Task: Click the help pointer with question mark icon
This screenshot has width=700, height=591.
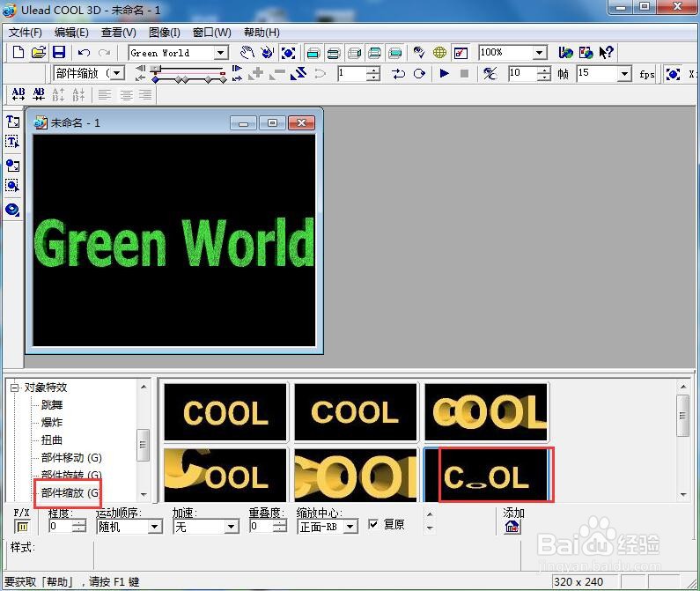Action: [x=607, y=53]
